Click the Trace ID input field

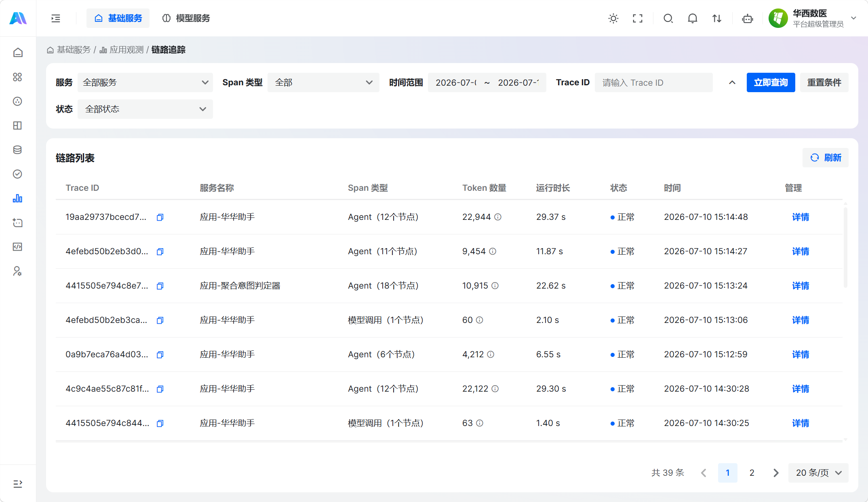pos(654,82)
